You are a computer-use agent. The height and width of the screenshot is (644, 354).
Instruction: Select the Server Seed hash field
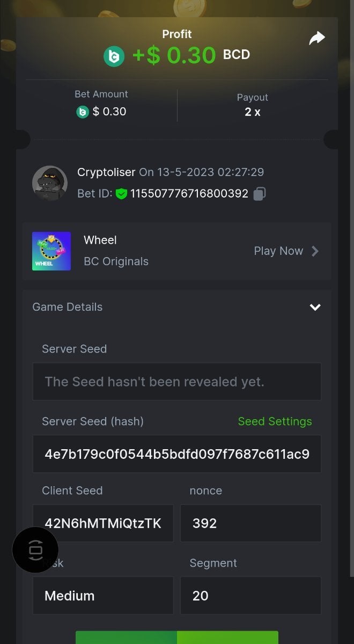click(x=177, y=454)
